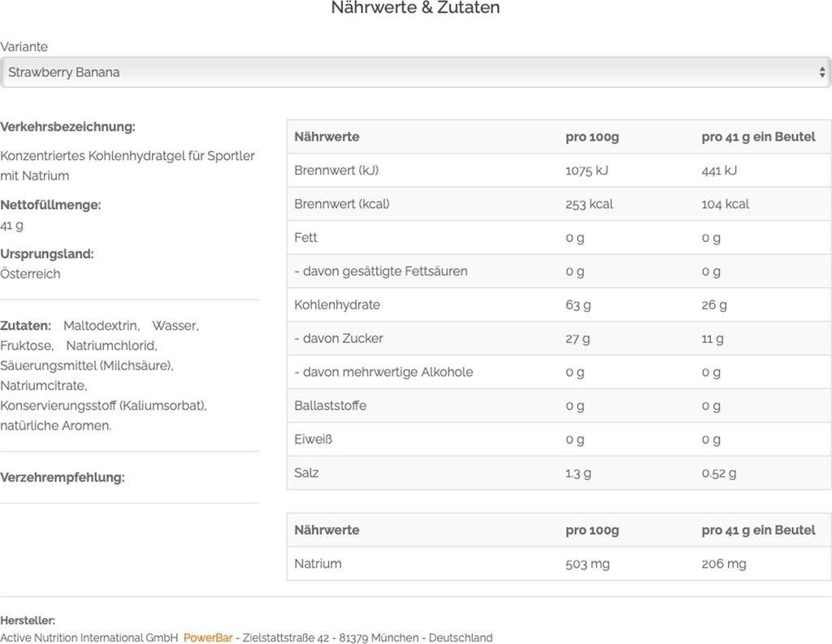Screen dimensions: 832x644
Task: Select the Verkehrsbezeichnung heading
Action: (67, 127)
